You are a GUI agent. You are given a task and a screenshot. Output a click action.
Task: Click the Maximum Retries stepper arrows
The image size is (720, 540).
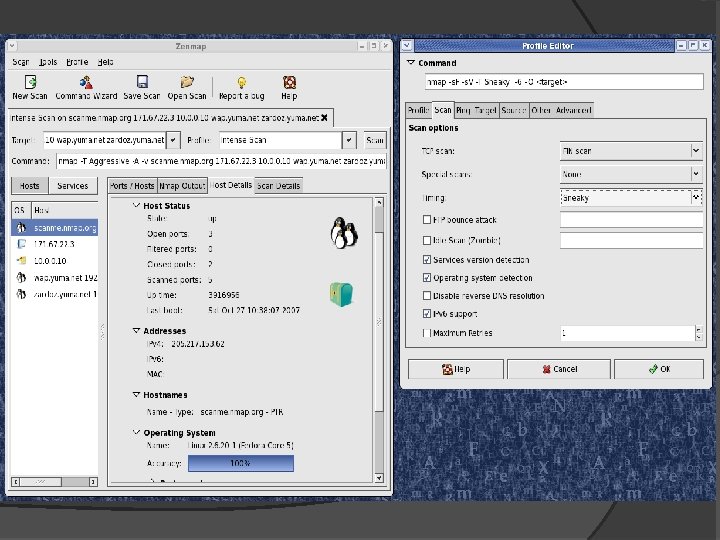[x=699, y=333]
